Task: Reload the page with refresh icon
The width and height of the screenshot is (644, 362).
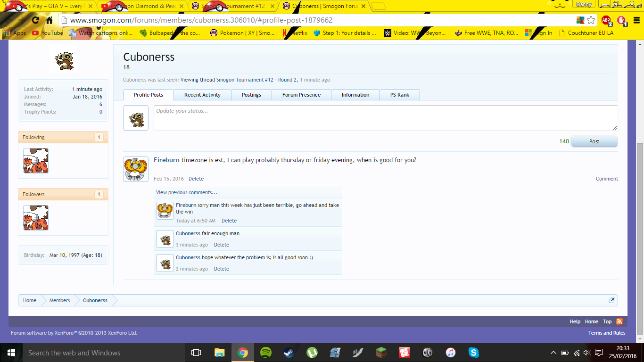Action: point(35,20)
